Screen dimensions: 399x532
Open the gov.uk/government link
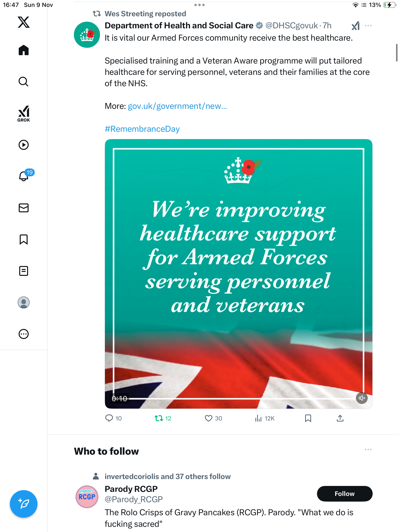177,106
